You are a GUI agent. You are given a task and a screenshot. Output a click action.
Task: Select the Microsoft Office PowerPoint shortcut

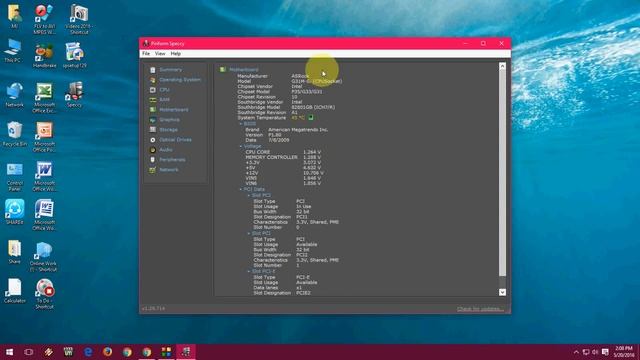44,138
